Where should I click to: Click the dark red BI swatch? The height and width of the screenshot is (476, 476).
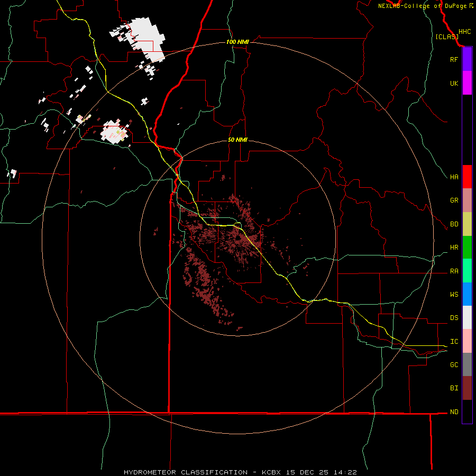(x=467, y=388)
